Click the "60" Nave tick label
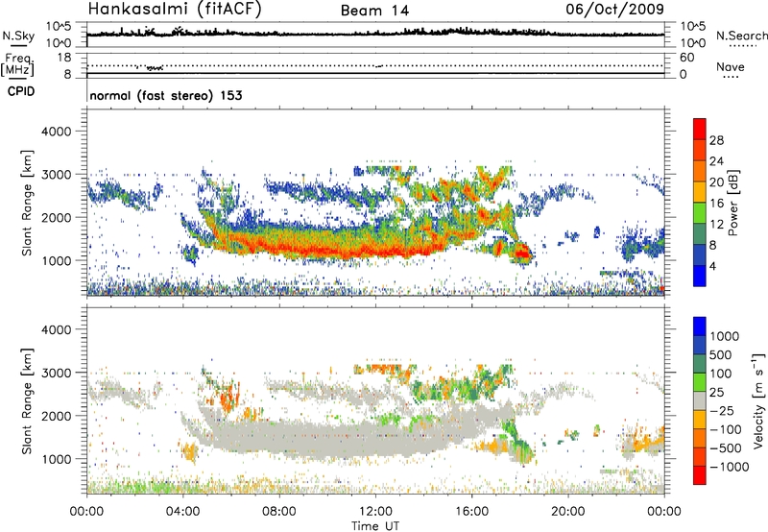The image size is (768, 532). (686, 58)
